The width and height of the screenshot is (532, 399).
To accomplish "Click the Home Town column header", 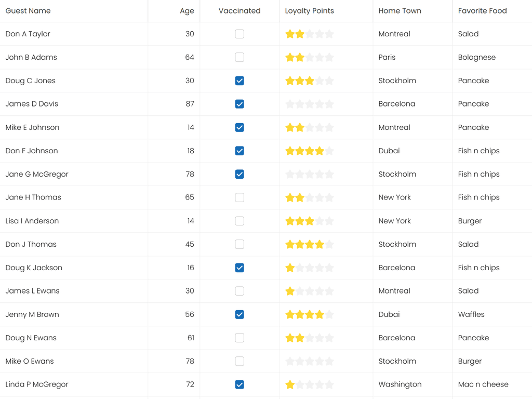I will pos(400,11).
